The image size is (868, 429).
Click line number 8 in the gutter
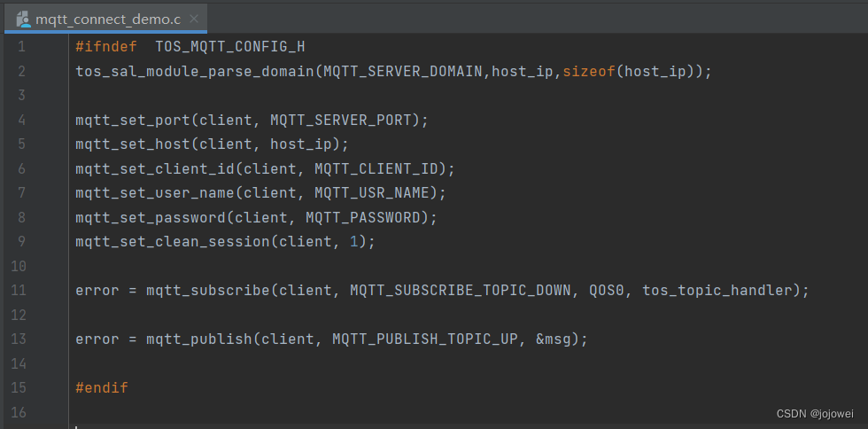[x=21, y=217]
